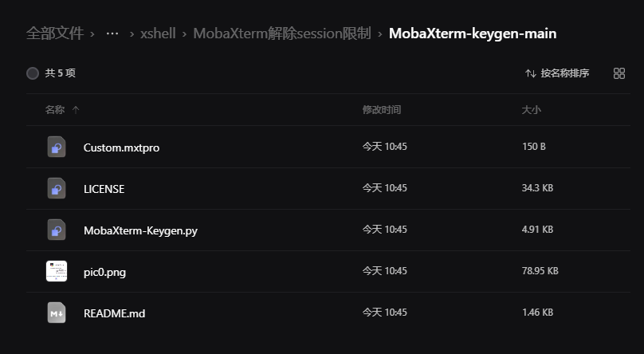The width and height of the screenshot is (644, 354).
Task: Switch to grid view layout icon
Action: (x=619, y=73)
